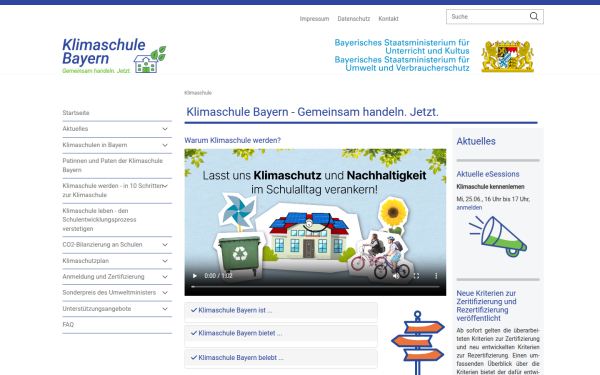Open the FAQ sidebar item
Image resolution: width=600 pixels, height=375 pixels.
(68, 324)
